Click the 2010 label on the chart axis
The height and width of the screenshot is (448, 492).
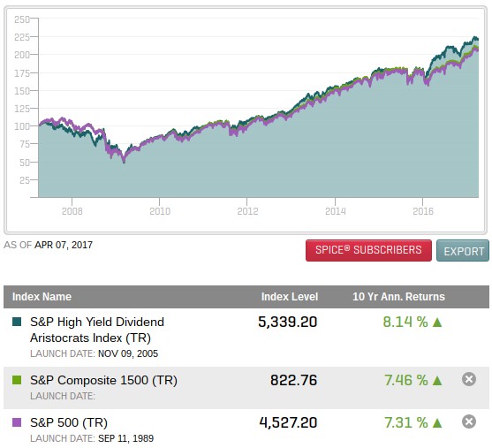tap(160, 211)
